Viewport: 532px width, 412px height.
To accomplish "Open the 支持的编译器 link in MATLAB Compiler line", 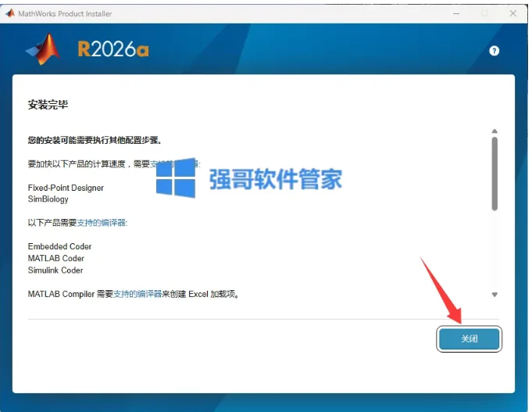I will pos(137,294).
